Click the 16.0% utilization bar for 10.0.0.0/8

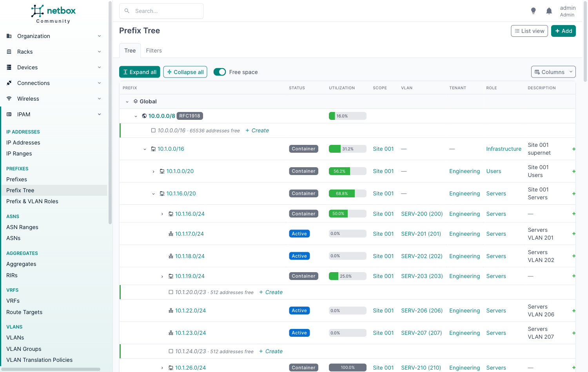click(347, 116)
